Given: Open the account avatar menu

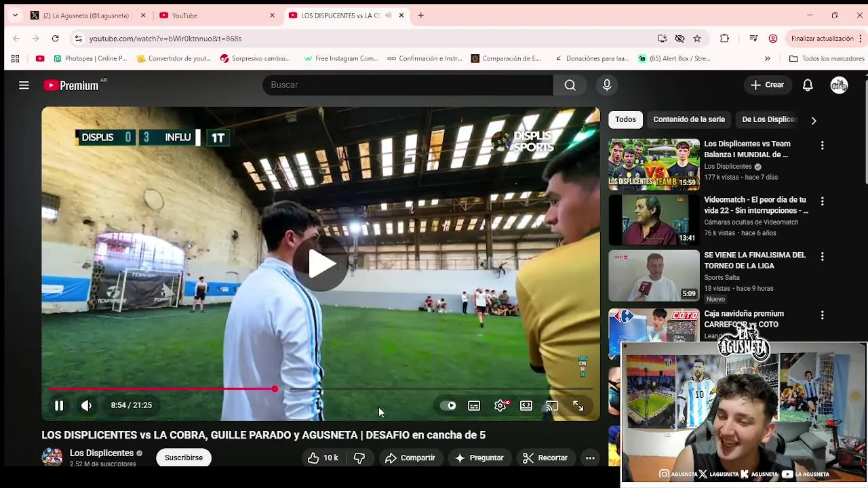Looking at the screenshot, I should point(840,85).
